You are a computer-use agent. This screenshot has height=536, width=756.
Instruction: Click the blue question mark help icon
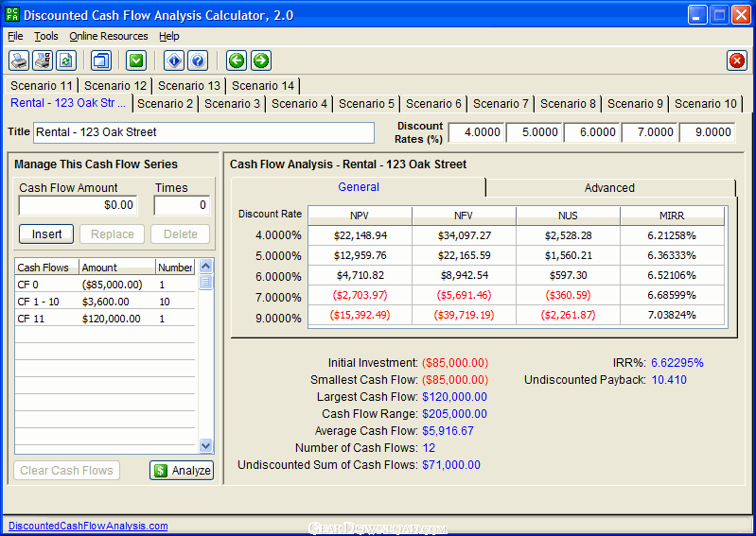point(198,61)
